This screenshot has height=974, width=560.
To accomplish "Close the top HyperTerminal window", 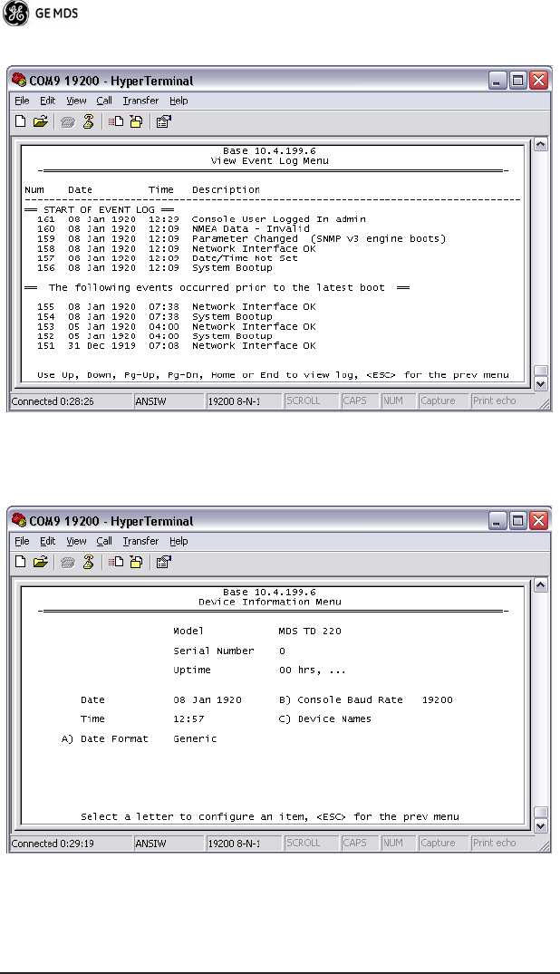I will [538, 81].
